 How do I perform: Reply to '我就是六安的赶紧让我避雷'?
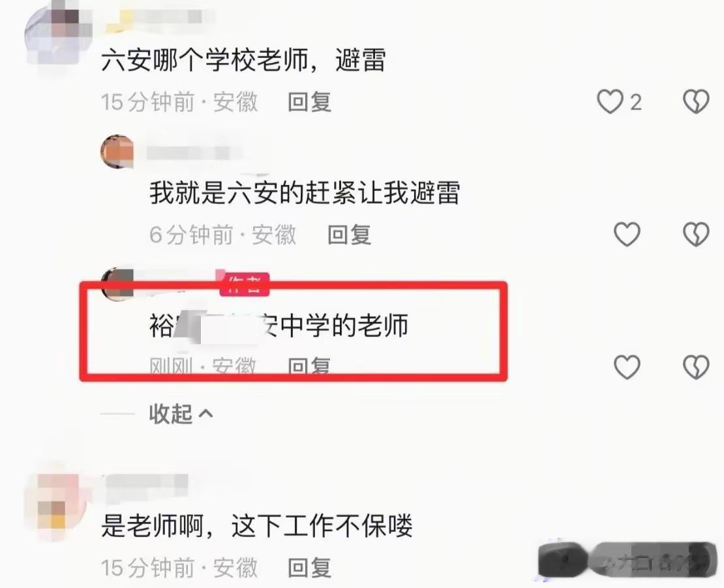(x=349, y=235)
